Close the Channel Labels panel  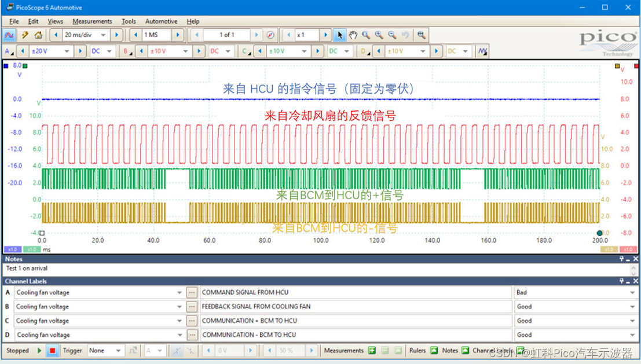636,281
